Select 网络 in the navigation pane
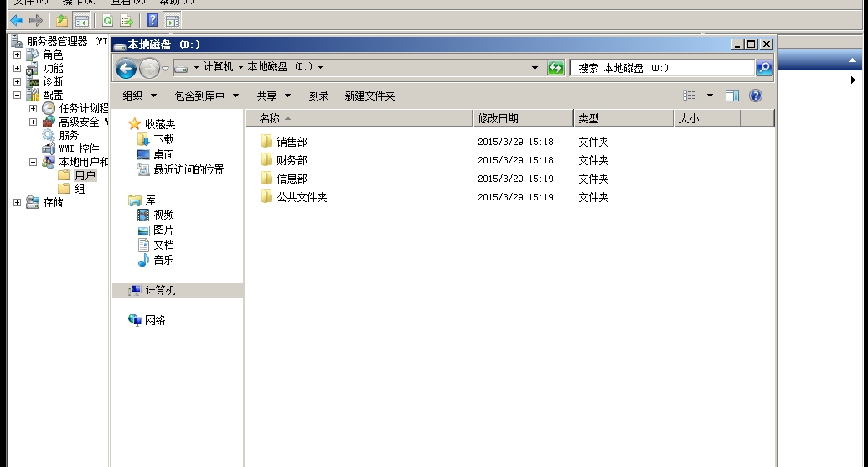The height and width of the screenshot is (467, 868). (x=155, y=320)
